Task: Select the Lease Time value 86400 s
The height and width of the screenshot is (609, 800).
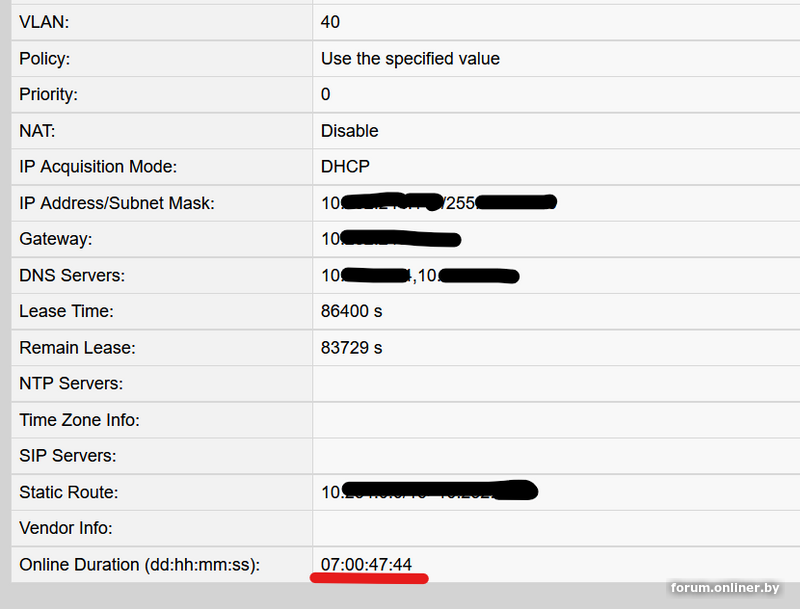Action: [351, 311]
